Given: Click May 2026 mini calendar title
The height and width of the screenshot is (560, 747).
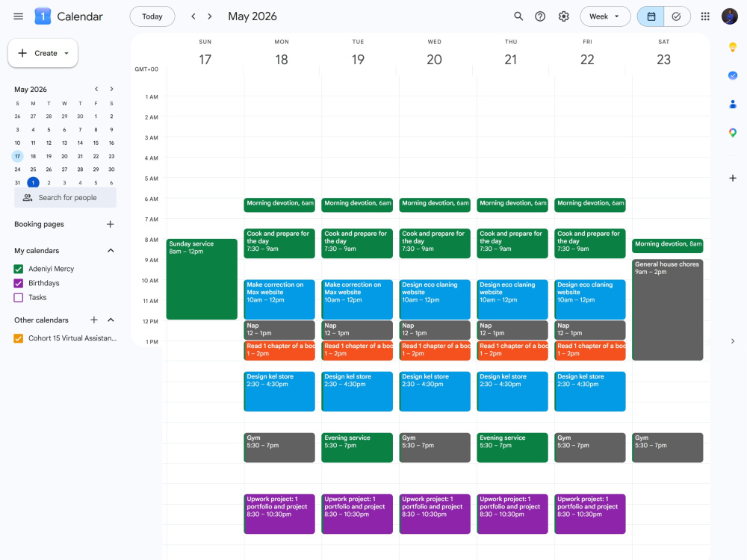Looking at the screenshot, I should click(x=31, y=89).
